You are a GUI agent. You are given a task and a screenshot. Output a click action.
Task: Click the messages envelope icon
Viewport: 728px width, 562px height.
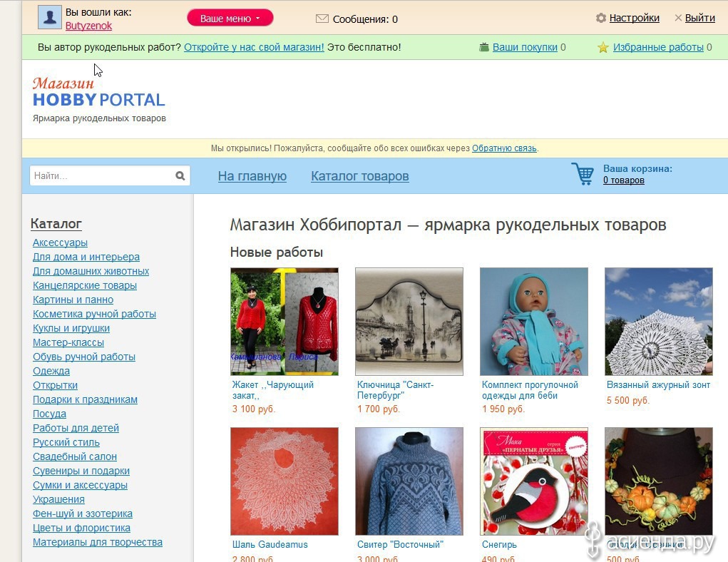pos(322,19)
